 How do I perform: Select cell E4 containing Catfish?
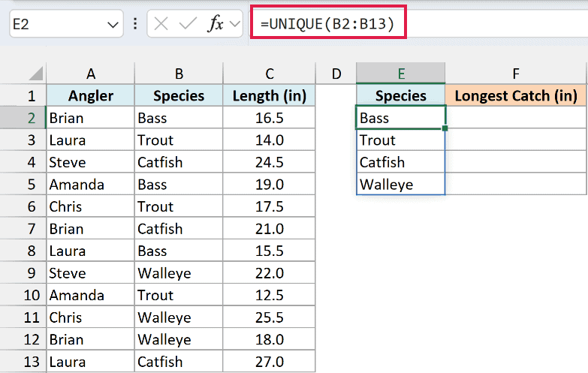pos(401,162)
